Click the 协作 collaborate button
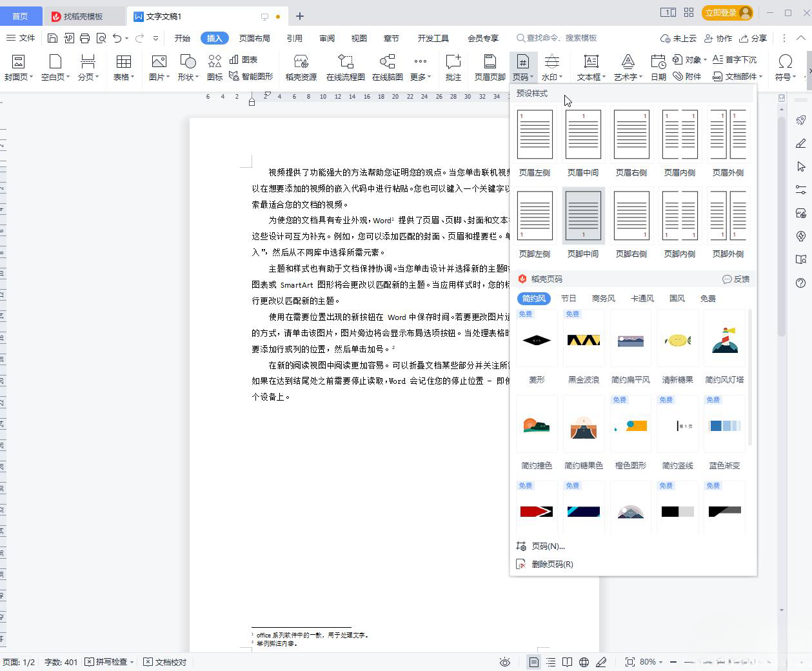812x671 pixels. pos(718,38)
